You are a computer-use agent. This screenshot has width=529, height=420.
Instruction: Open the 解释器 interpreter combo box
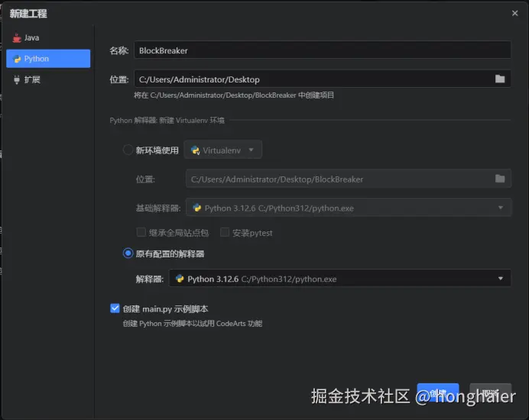(x=339, y=279)
